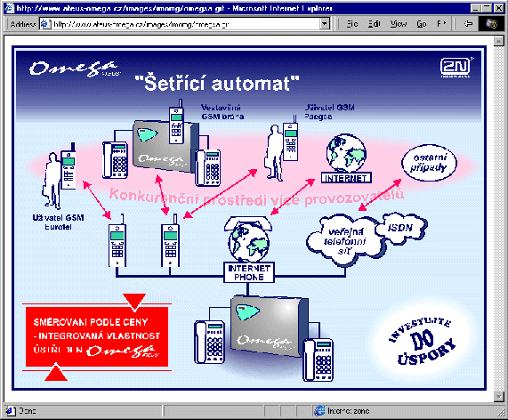Open the Go menu
Screen dimensions: 508x420
421,24
